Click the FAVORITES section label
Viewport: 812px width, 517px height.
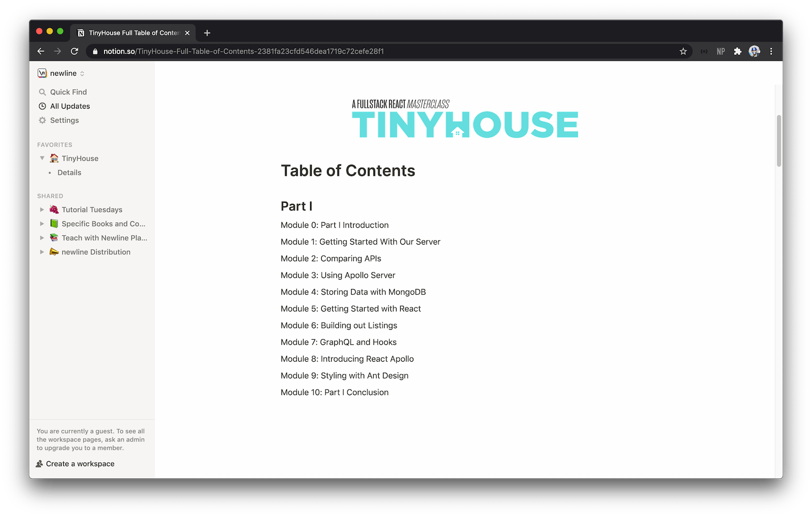(x=54, y=145)
